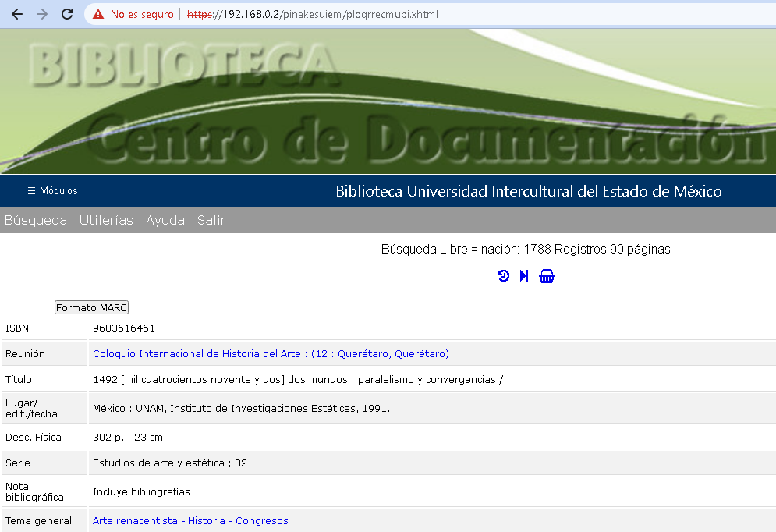Open the Coloquio Internacional de Historia del Arte link
The width and height of the screenshot is (776, 532).
[x=271, y=354]
